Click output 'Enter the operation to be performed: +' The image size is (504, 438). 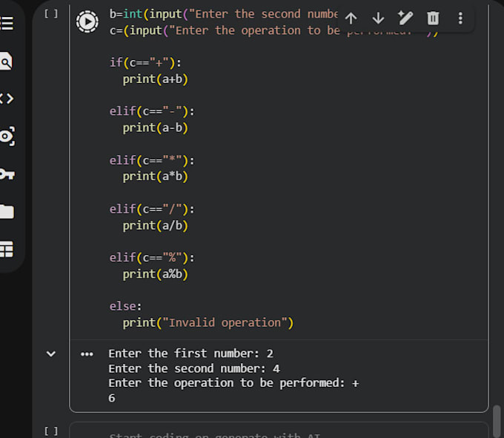pyautogui.click(x=233, y=383)
